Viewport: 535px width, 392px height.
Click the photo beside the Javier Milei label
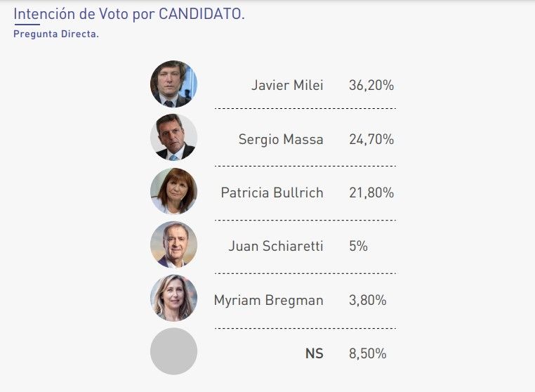(x=173, y=84)
